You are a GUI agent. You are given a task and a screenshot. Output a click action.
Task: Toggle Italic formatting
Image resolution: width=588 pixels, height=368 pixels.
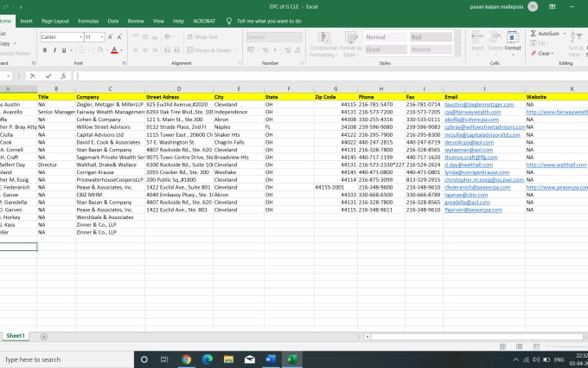(x=54, y=50)
